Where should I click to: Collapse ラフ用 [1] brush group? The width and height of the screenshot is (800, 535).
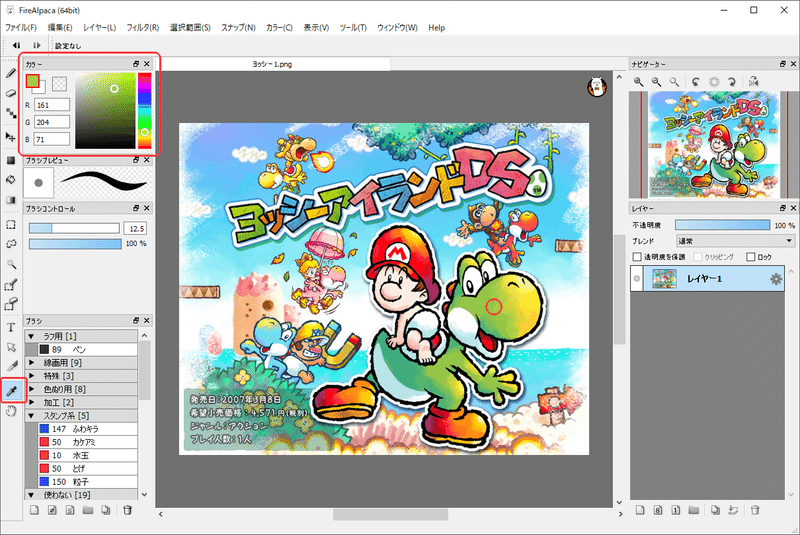pos(32,336)
